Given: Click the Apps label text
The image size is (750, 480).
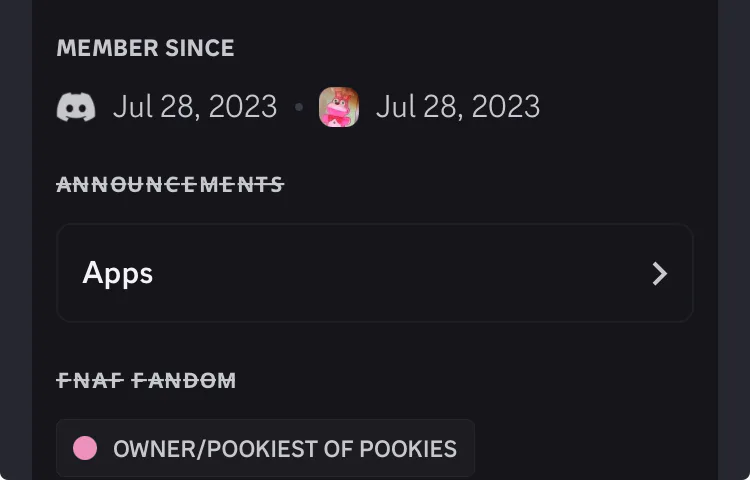Looking at the screenshot, I should point(118,273).
